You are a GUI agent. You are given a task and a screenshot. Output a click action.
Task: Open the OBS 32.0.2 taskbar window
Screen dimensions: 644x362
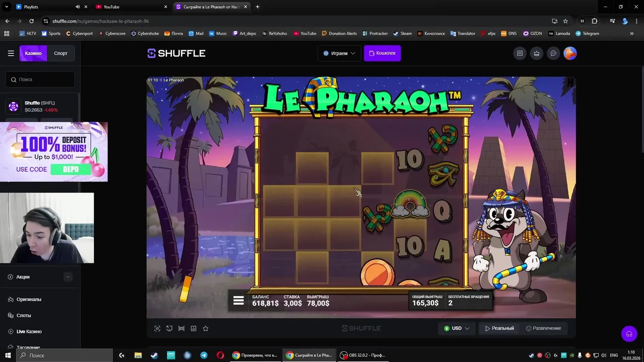363,355
